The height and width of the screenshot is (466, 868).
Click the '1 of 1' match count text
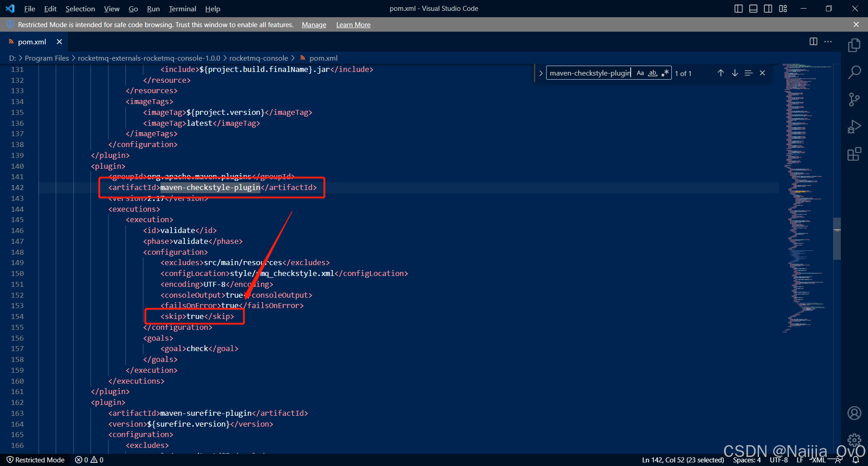pos(683,73)
